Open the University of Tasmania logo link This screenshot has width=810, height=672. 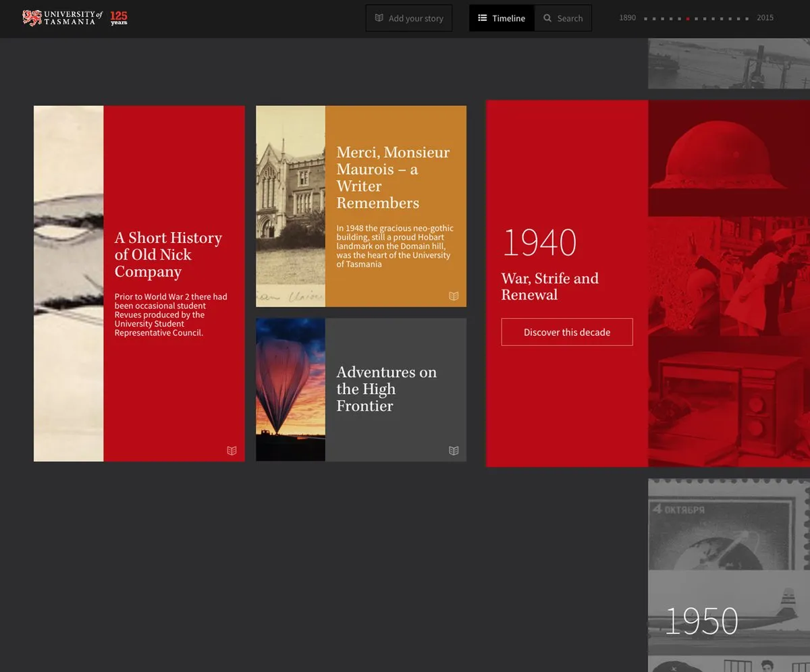click(x=62, y=18)
